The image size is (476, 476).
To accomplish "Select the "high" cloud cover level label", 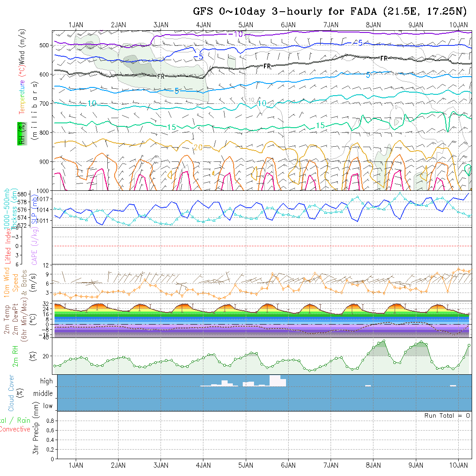I will [46, 381].
